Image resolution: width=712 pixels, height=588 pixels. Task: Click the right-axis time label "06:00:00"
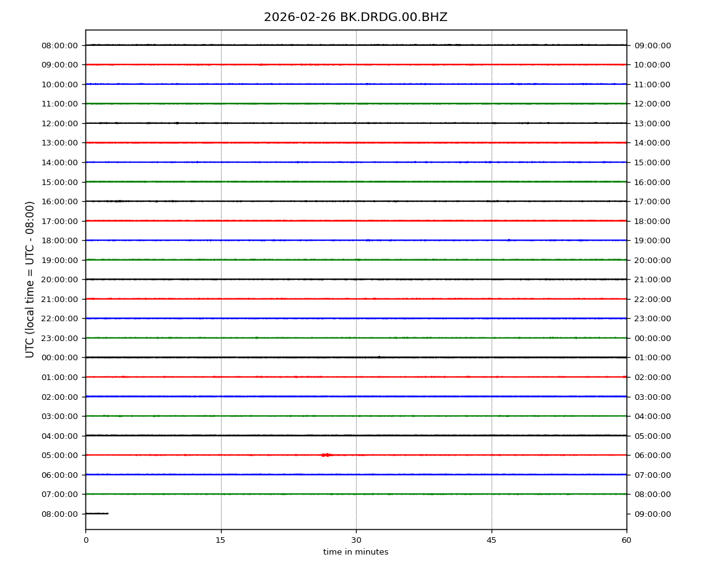[x=652, y=456]
